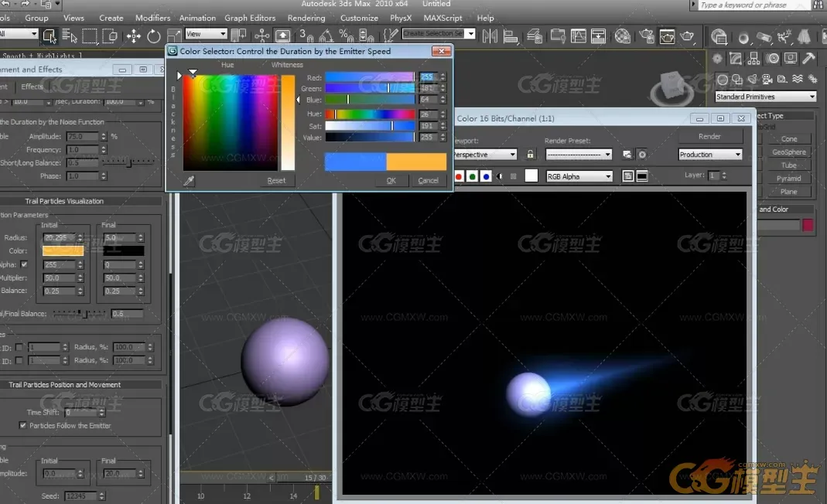The image size is (827, 504).
Task: Toggle the viewport lock in render window
Action: (x=530, y=155)
